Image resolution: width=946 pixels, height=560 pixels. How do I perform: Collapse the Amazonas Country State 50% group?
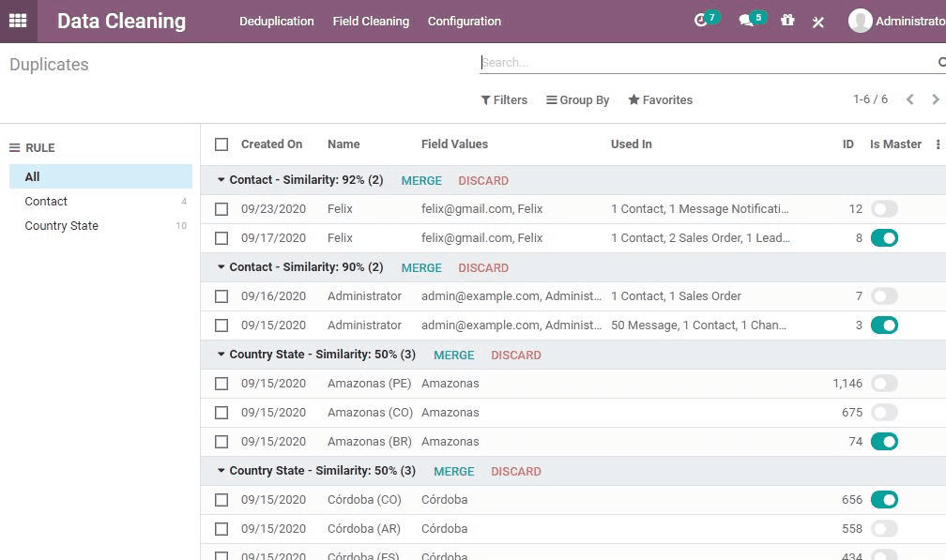pyautogui.click(x=221, y=355)
